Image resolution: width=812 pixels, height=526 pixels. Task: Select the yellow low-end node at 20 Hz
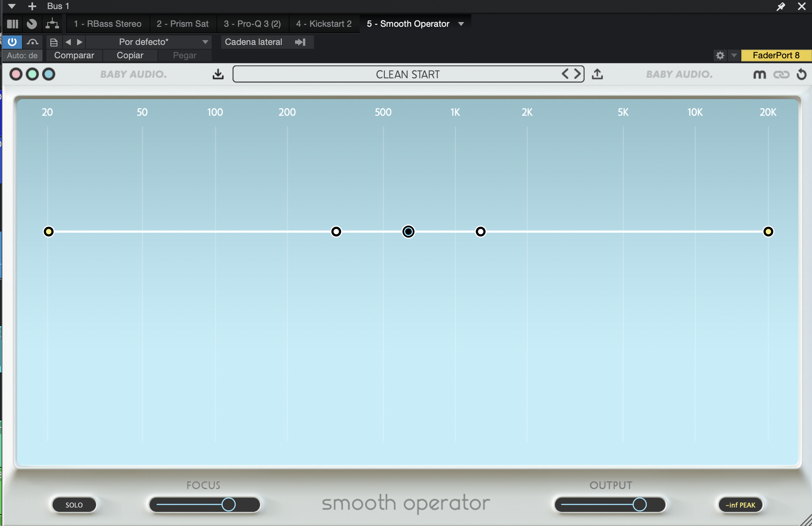(x=48, y=232)
